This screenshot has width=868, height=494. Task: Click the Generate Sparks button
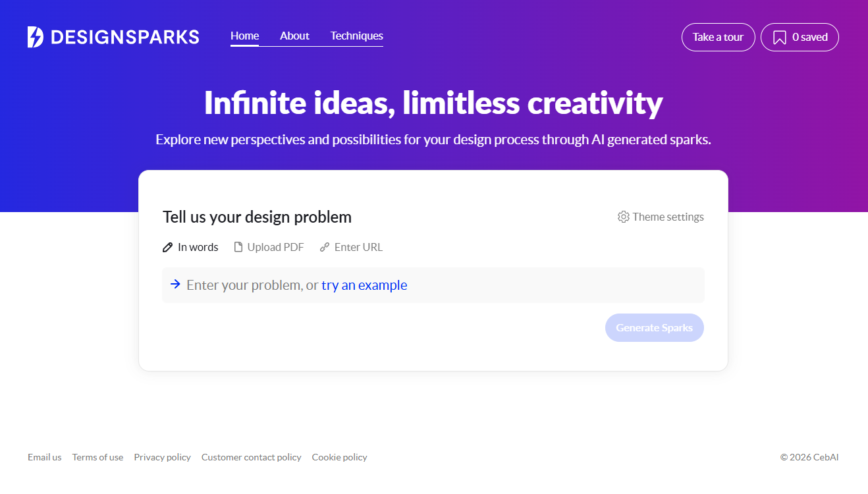click(x=654, y=327)
